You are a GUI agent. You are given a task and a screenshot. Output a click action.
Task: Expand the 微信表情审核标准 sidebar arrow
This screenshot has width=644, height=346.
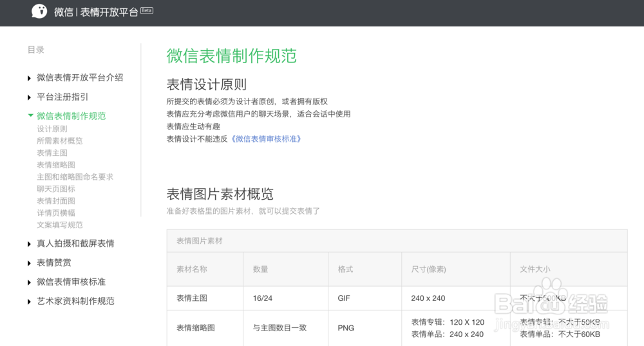coord(30,282)
